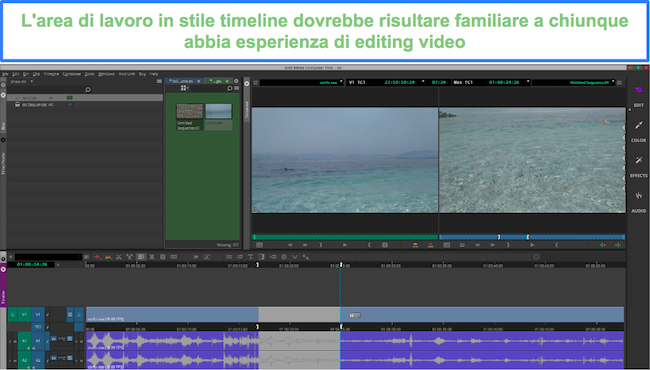The height and width of the screenshot is (370, 650).
Task: Open the bin view mode grid dropdown
Action: (184, 88)
